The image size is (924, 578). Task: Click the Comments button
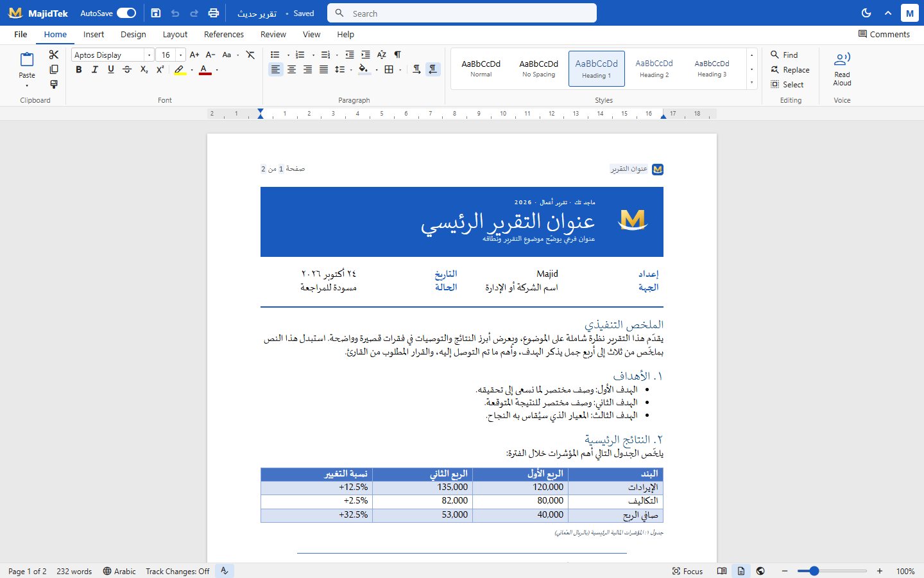[884, 34]
